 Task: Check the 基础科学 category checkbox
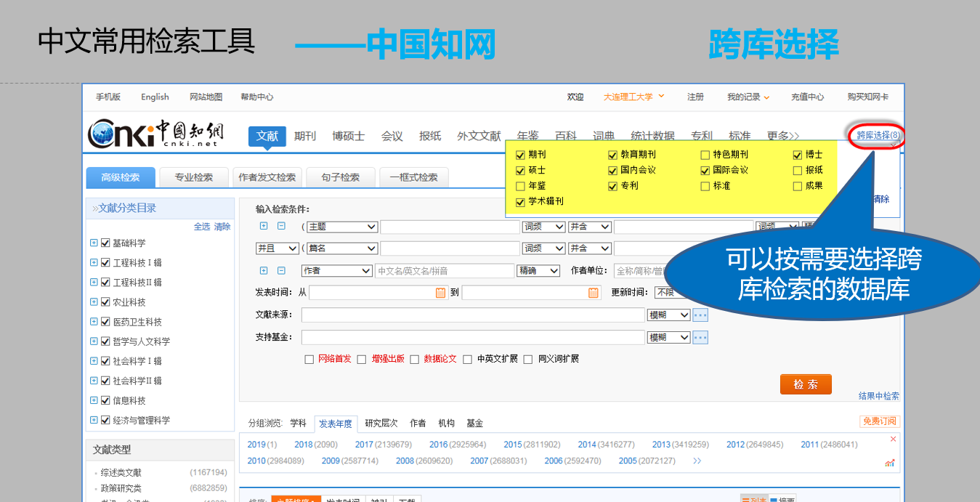point(105,243)
